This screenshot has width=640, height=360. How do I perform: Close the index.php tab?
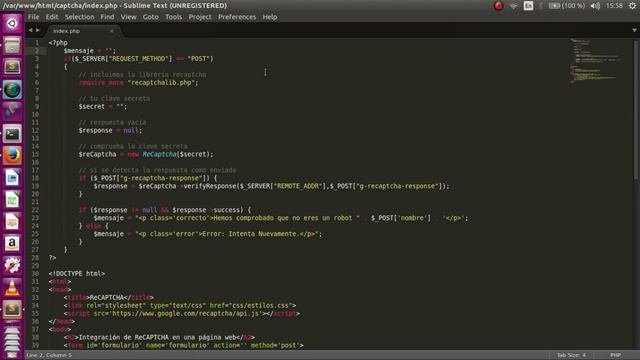click(112, 31)
